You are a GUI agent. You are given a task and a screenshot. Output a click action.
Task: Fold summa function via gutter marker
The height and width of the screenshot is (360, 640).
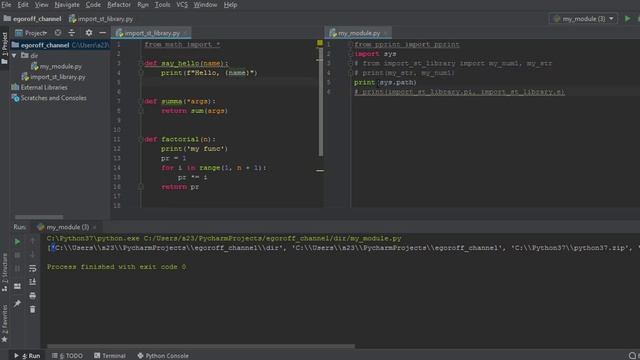pyautogui.click(x=140, y=101)
